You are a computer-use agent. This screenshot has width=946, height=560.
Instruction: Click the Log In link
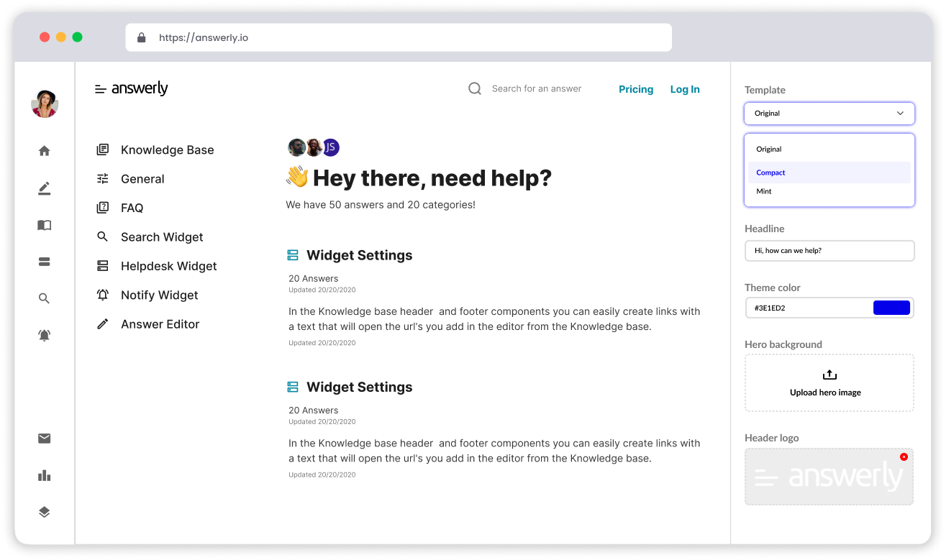coord(685,89)
